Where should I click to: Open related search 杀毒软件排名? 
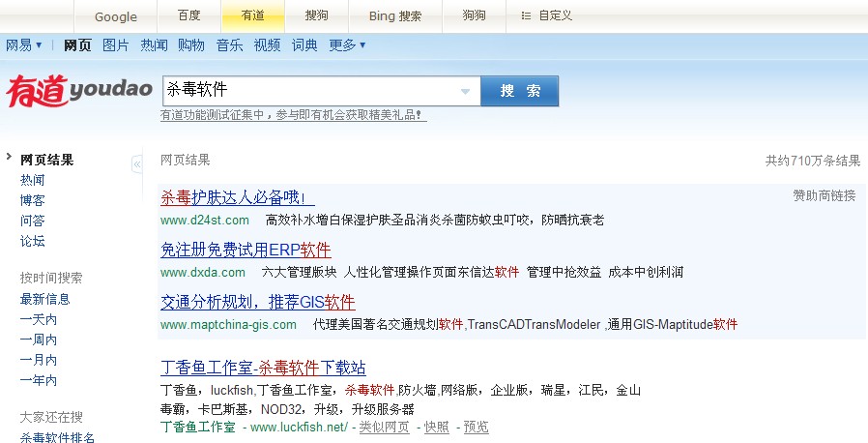pyautogui.click(x=57, y=437)
